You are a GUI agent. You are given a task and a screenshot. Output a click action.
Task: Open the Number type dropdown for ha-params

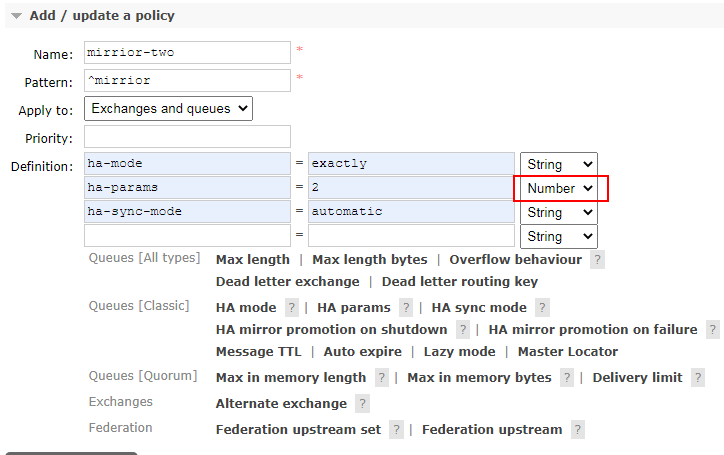tap(560, 188)
